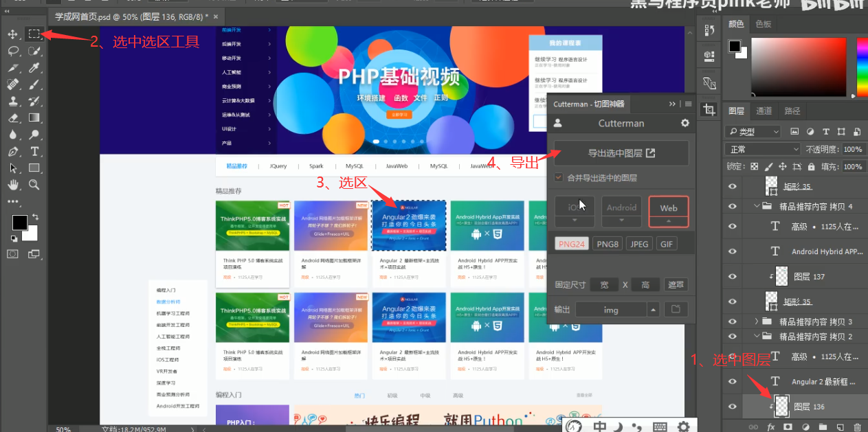
Task: Select the Blur tool
Action: coord(12,135)
